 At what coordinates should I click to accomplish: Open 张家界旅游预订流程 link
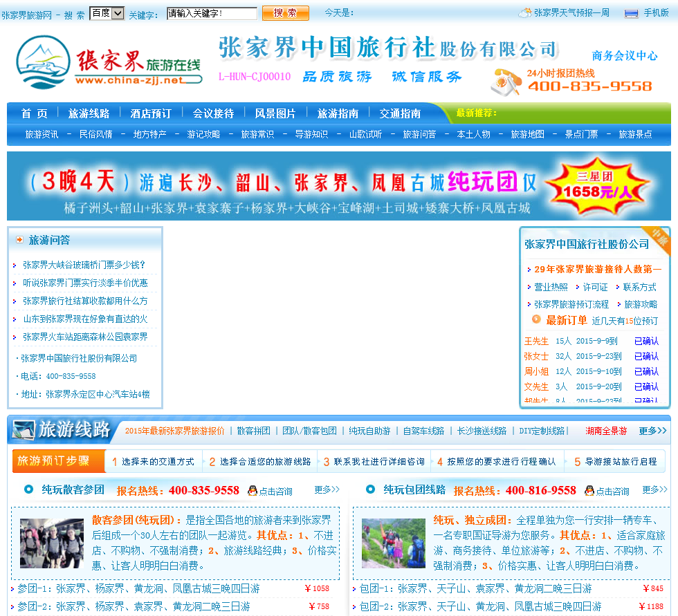pos(571,304)
